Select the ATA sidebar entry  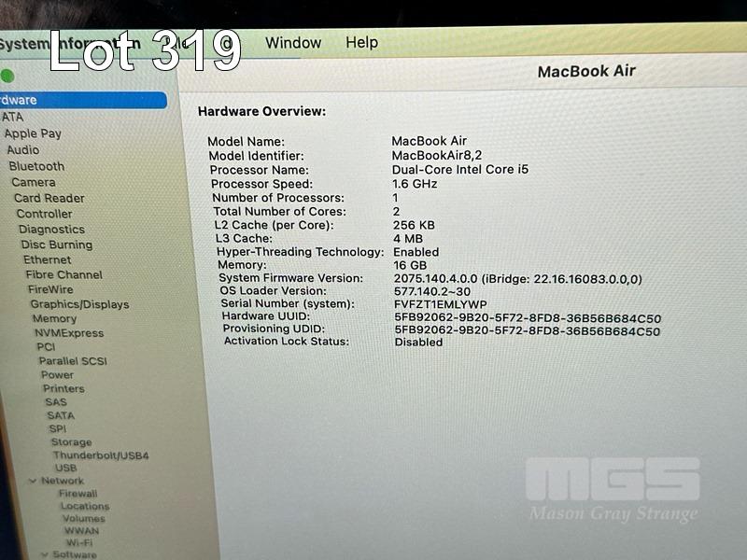coord(12,117)
